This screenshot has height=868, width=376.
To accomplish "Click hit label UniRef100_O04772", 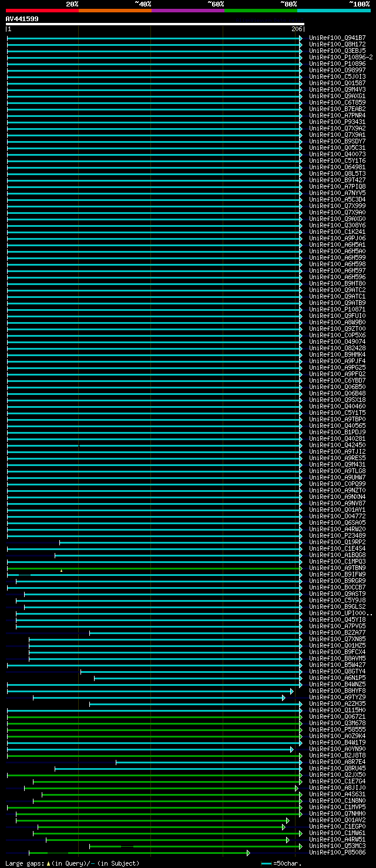I will [337, 516].
